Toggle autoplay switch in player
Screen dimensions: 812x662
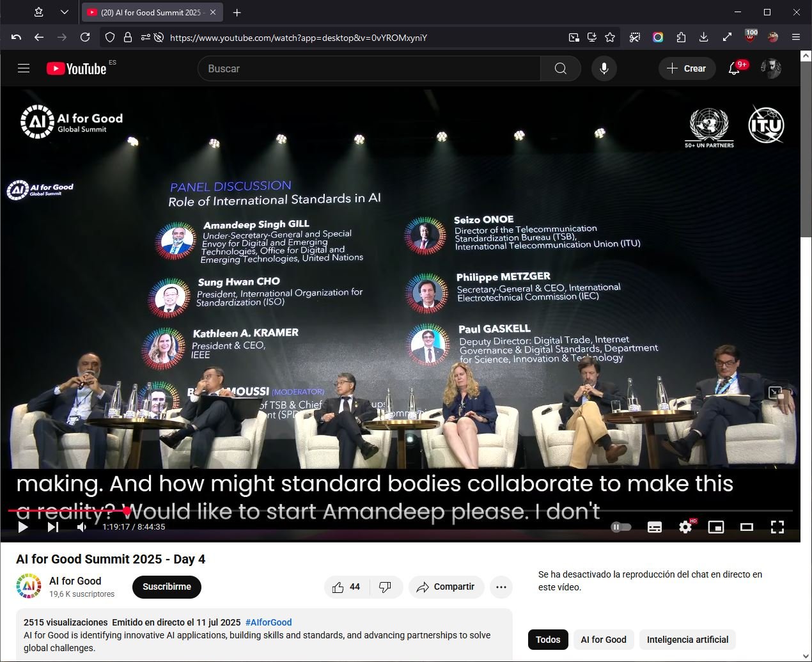621,527
